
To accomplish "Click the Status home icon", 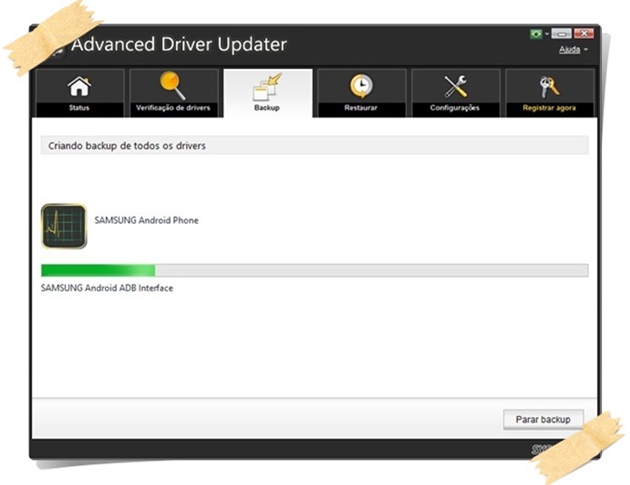I will coord(80,86).
